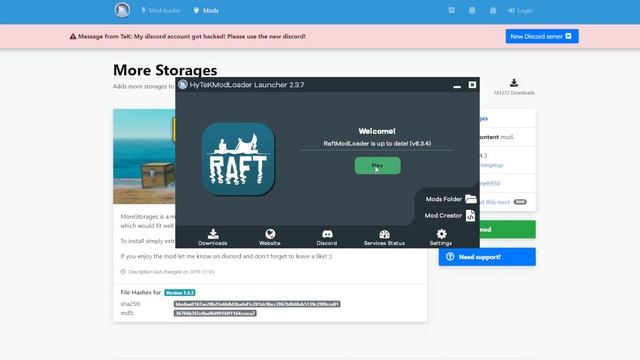This screenshot has width=640, height=360.
Task: Click the mod banner image on webpage
Action: 144,156
